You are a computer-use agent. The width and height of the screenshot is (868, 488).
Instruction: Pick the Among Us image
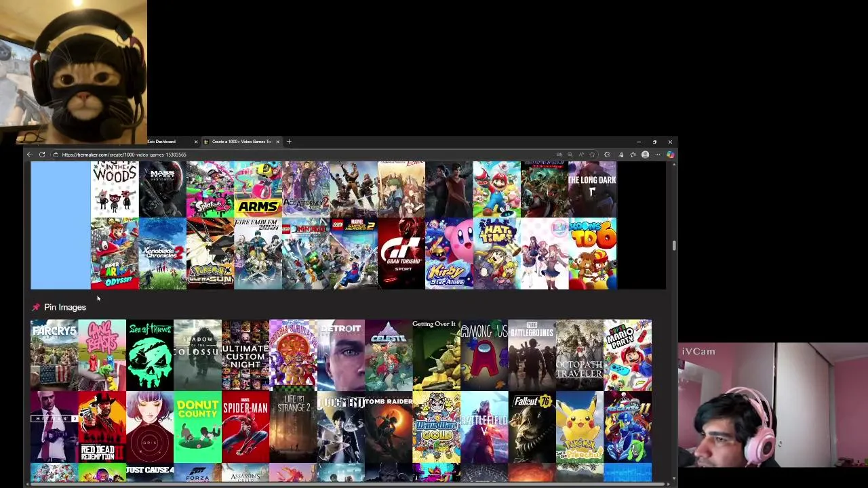[484, 355]
